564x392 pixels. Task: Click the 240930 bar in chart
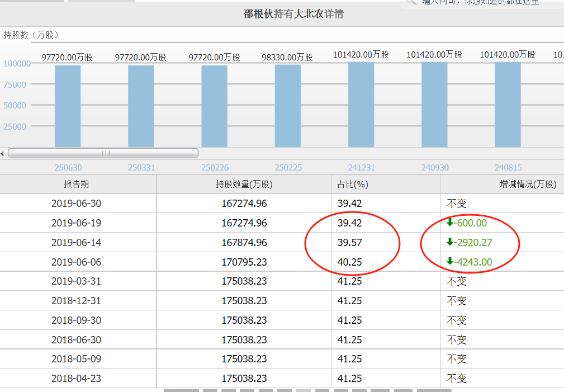pyautogui.click(x=434, y=105)
